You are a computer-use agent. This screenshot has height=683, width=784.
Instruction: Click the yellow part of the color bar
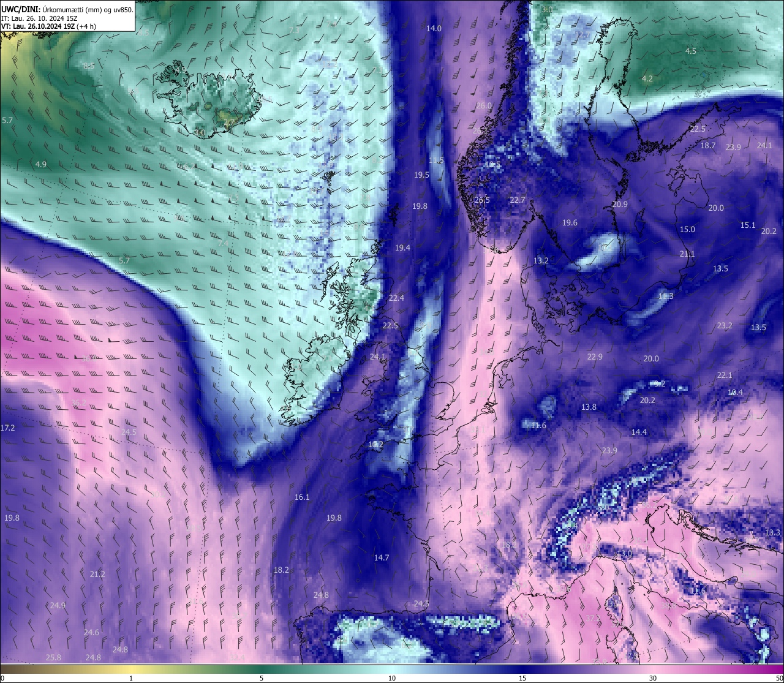click(x=132, y=669)
